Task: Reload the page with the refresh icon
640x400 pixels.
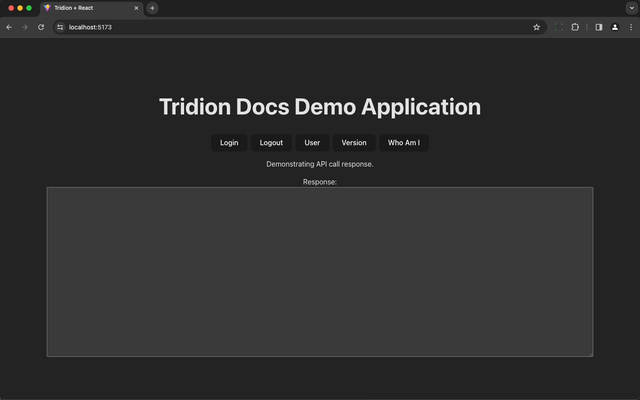Action: pyautogui.click(x=41, y=27)
